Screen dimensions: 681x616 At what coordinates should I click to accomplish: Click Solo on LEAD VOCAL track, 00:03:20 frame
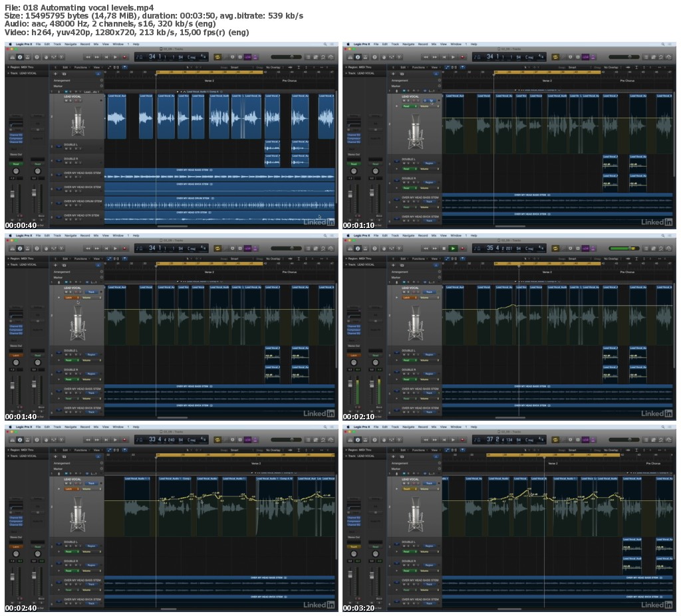(408, 484)
